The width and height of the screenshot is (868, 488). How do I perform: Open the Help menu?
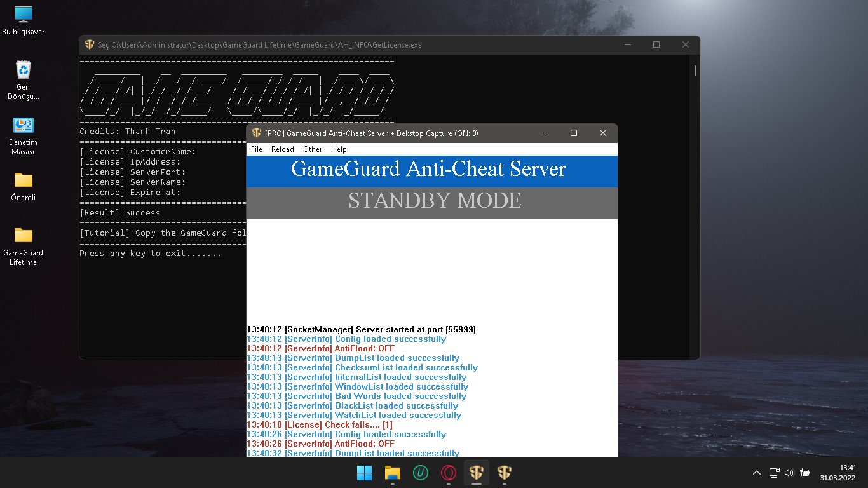point(339,149)
